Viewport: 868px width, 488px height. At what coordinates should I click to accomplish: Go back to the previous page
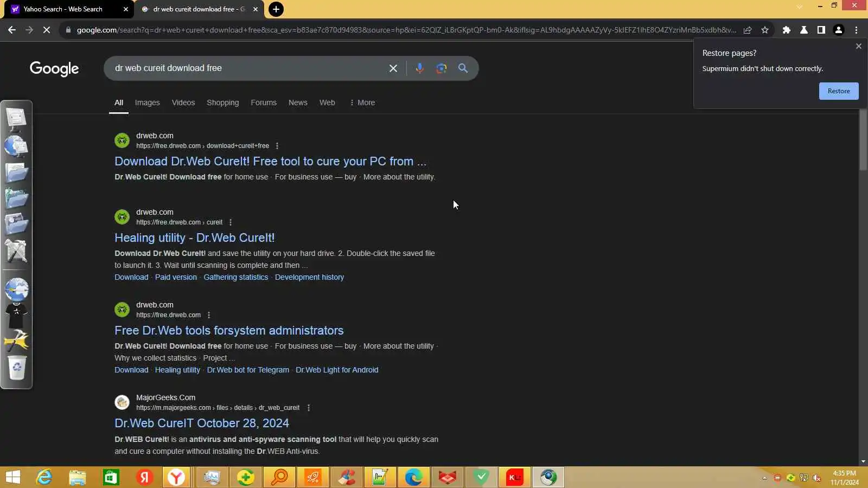(x=12, y=30)
